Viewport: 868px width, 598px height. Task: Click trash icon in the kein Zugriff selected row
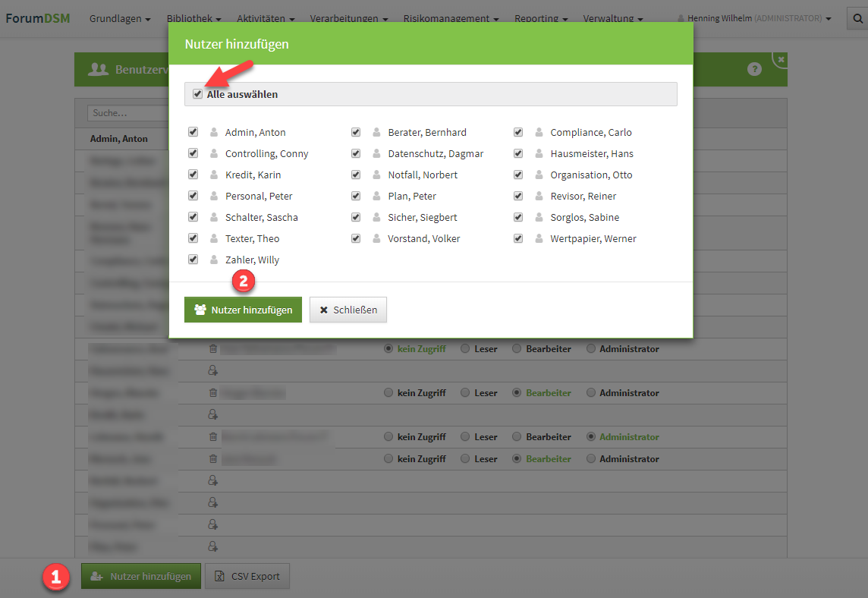coord(213,349)
